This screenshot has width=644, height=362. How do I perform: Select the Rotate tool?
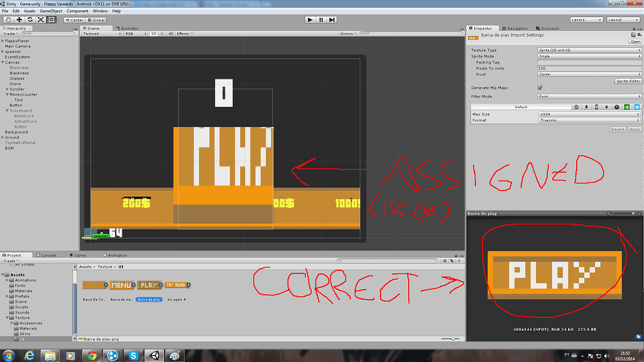click(x=30, y=19)
